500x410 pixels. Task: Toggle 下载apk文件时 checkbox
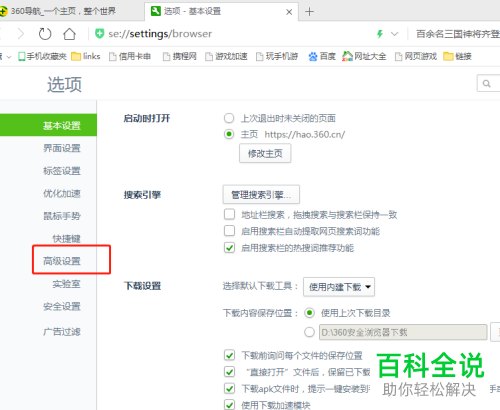tap(229, 388)
